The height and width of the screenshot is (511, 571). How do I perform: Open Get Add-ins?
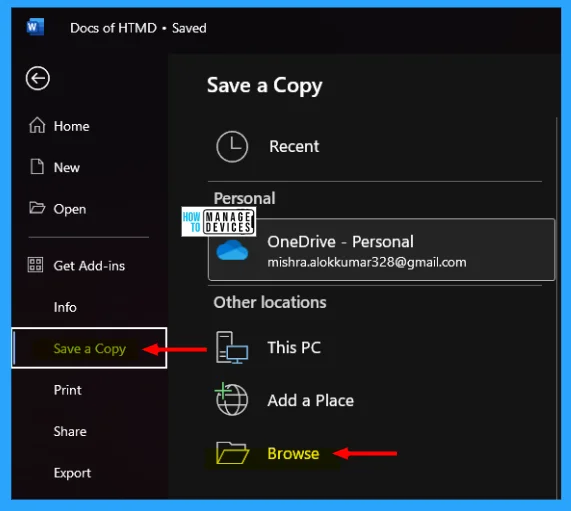[x=89, y=266]
